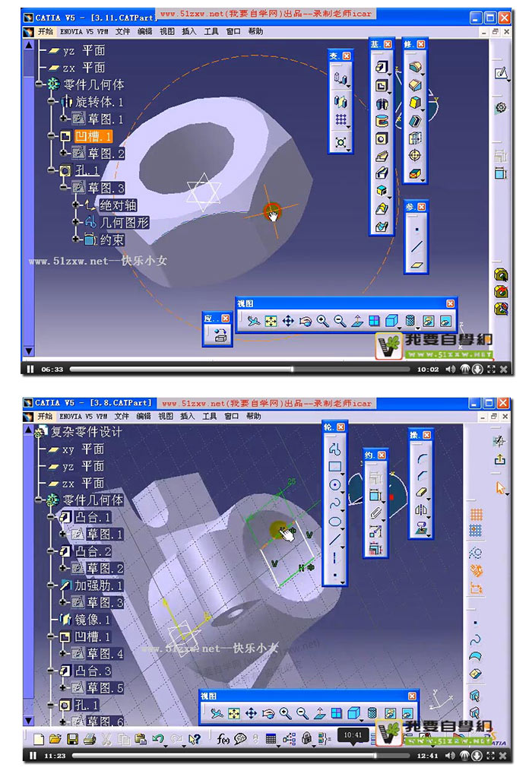Collapse the 加强肋.1 node in bottom window tree

pos(51,585)
